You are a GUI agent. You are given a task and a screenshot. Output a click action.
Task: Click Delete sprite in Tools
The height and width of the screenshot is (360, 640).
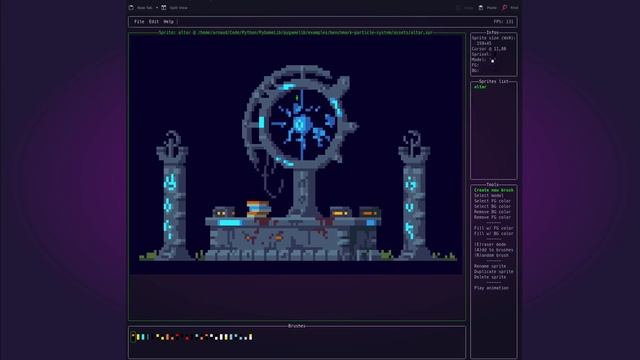click(490, 277)
